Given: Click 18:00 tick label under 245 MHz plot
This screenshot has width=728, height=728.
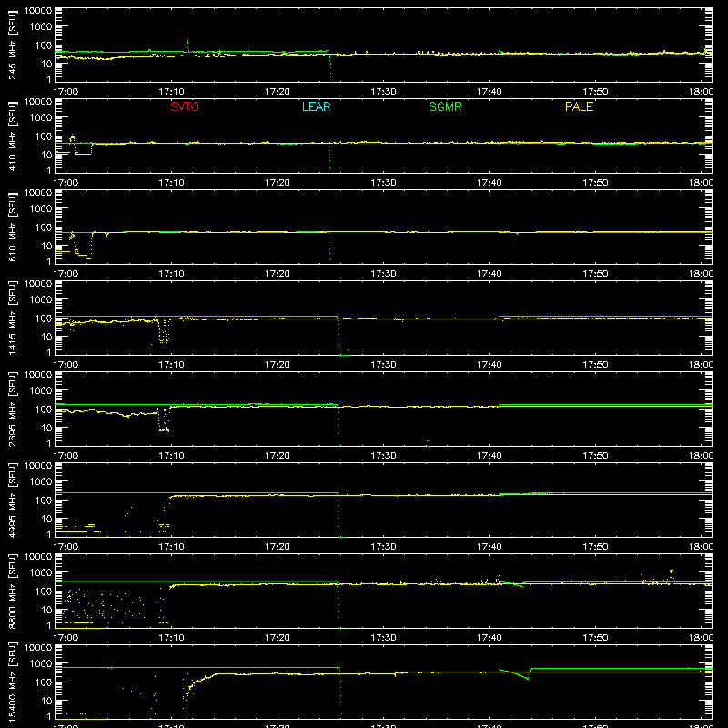Looking at the screenshot, I should coord(701,92).
